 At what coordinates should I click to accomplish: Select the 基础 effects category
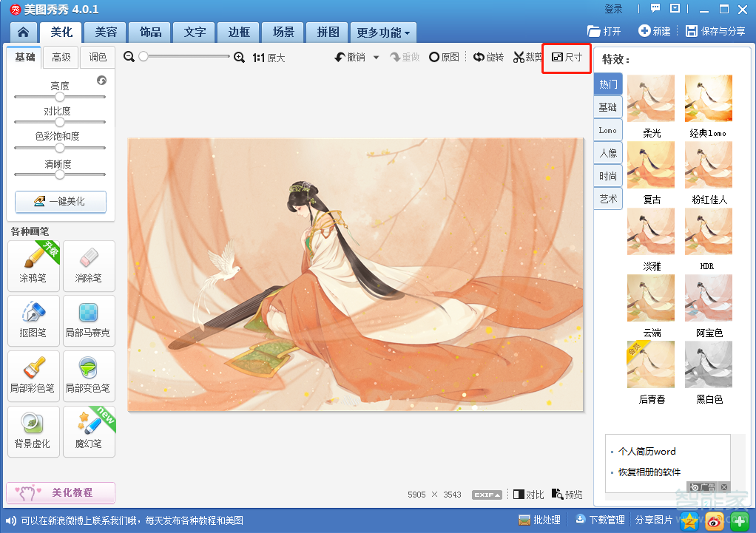(x=608, y=107)
